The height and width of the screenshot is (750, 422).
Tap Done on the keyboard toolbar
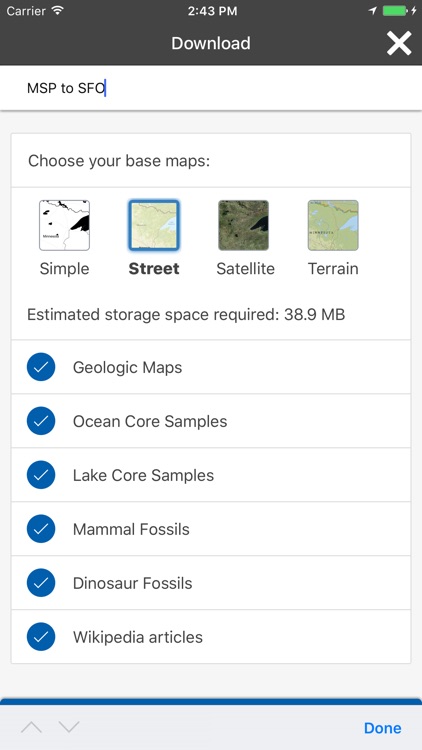382,728
